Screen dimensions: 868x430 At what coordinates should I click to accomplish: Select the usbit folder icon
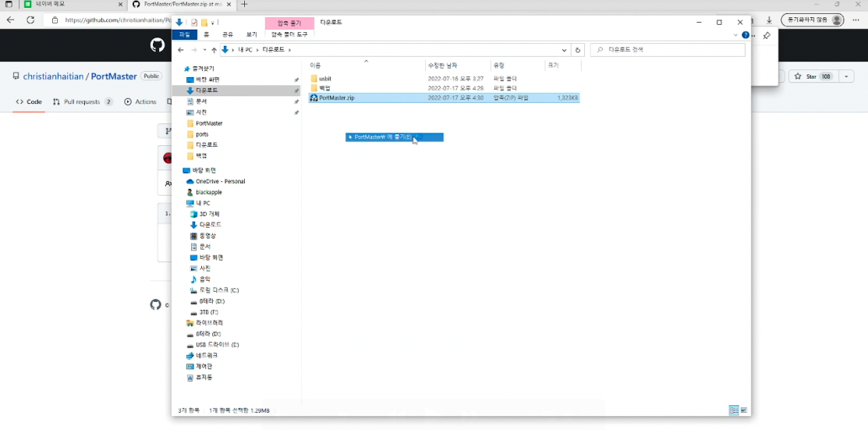[x=314, y=79]
